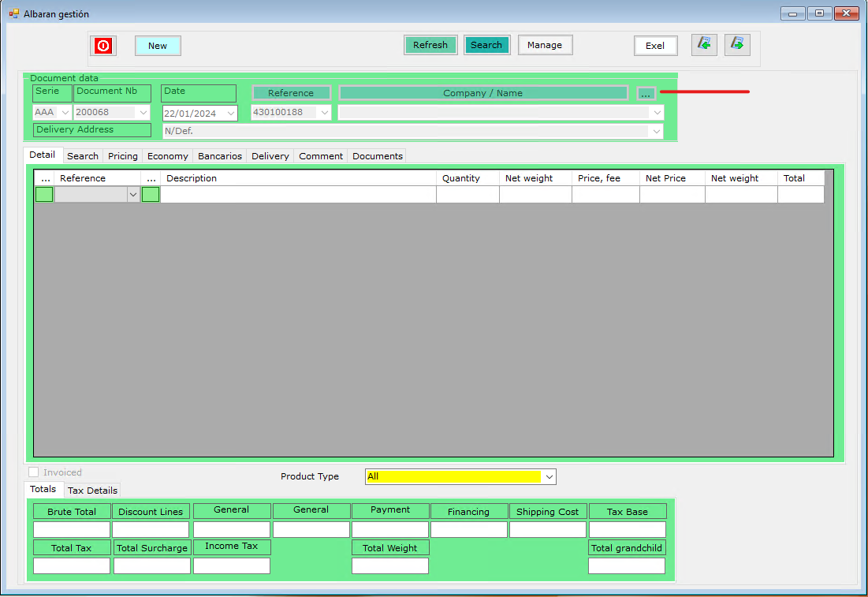
Task: Expand the Reference 430100188 dropdown
Action: pos(324,113)
